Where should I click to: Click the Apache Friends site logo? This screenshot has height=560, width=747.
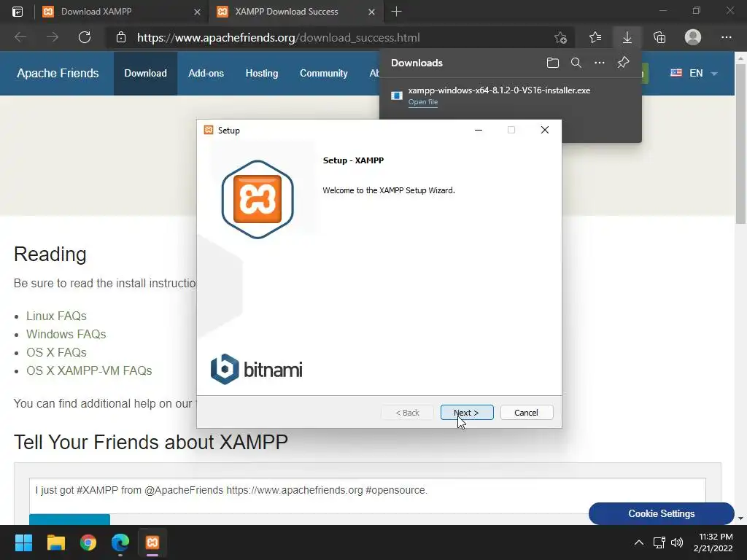pyautogui.click(x=58, y=74)
